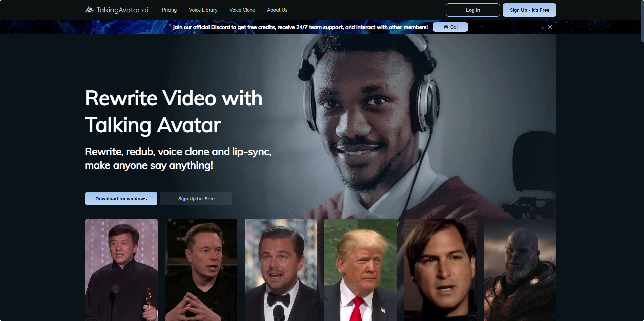Screen dimensions: 644x321
Task: Open the Pricing page
Action: 169,10
